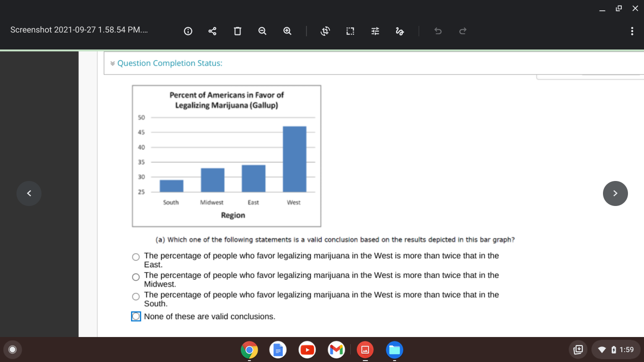The height and width of the screenshot is (362, 644).
Task: Delete the current screenshot
Action: pyautogui.click(x=237, y=31)
